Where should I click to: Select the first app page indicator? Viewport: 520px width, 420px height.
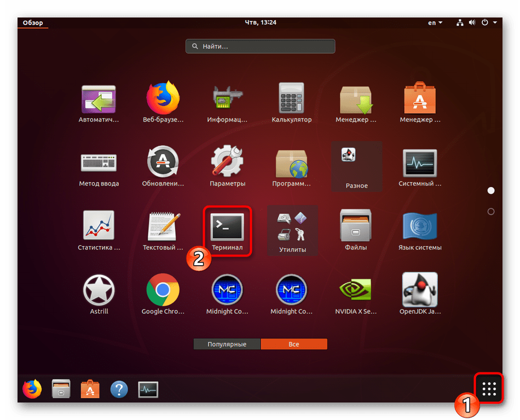coord(491,190)
